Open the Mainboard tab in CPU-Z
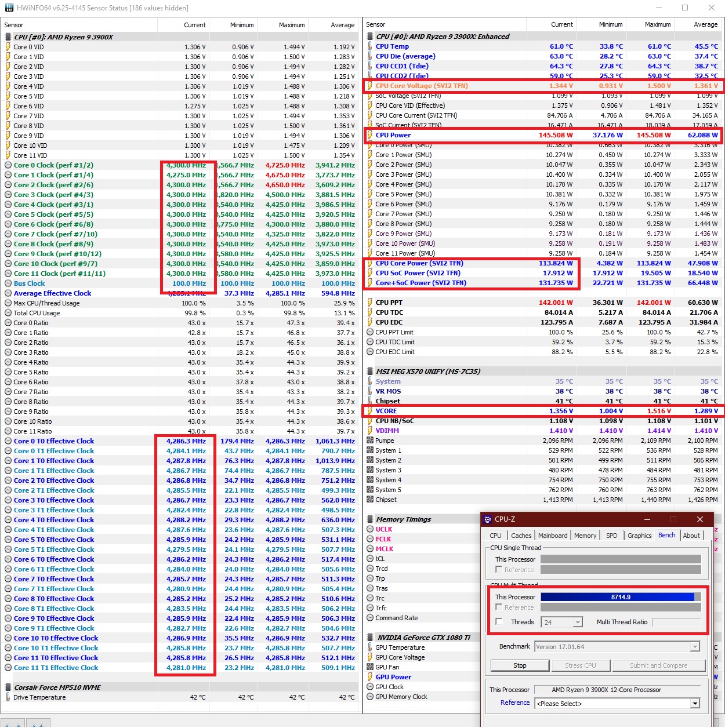 pyautogui.click(x=553, y=536)
